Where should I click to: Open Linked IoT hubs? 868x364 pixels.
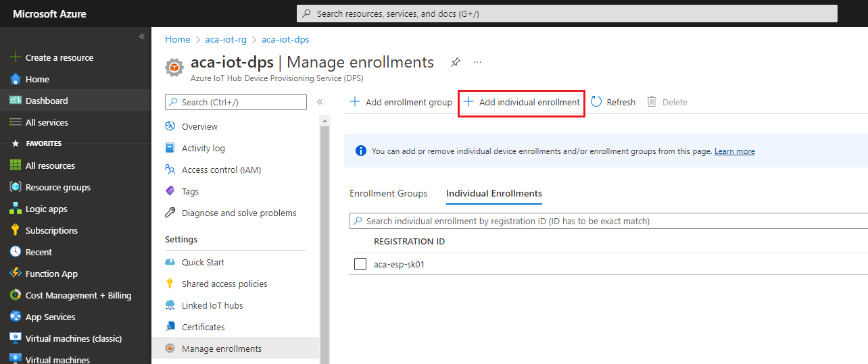[212, 305]
